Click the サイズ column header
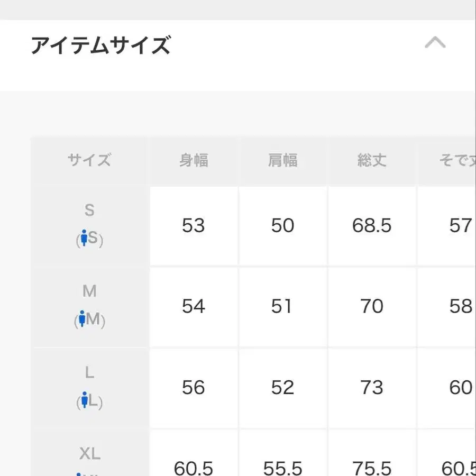This screenshot has height=476, width=476. click(89, 160)
